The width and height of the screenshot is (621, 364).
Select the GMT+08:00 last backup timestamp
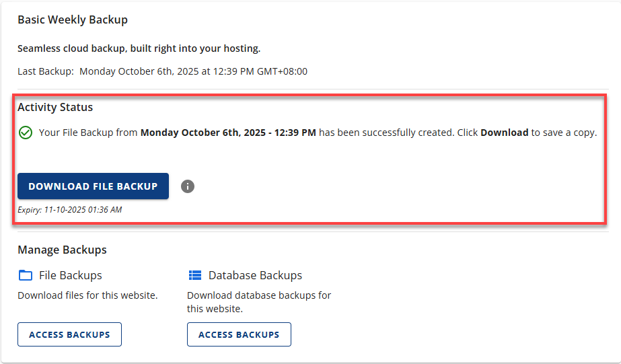click(x=193, y=71)
